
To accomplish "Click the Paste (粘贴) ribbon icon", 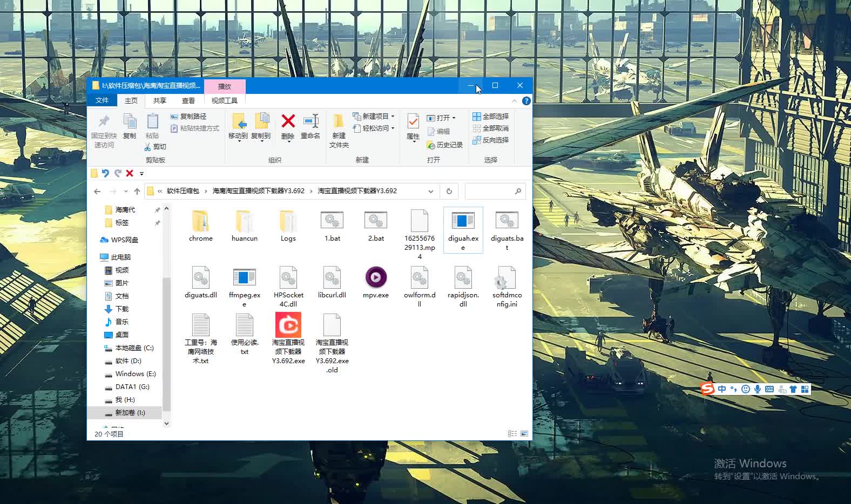I will 152,127.
